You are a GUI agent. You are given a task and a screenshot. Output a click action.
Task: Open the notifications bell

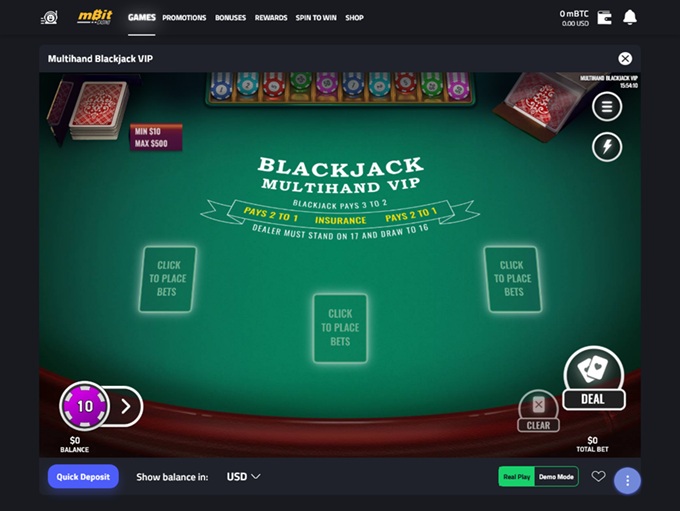coord(630,17)
